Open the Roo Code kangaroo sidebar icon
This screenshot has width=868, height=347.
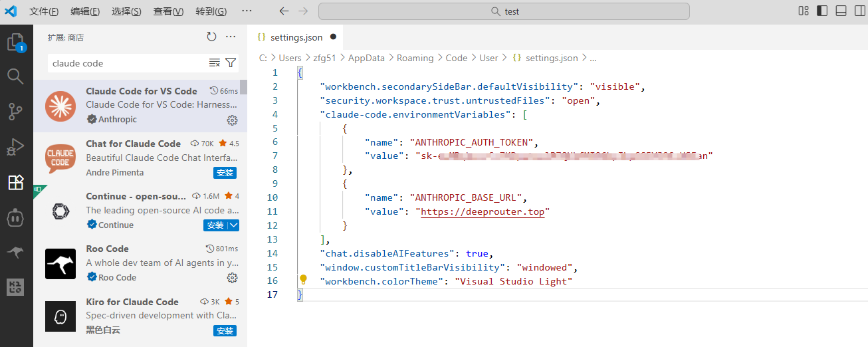[16, 253]
